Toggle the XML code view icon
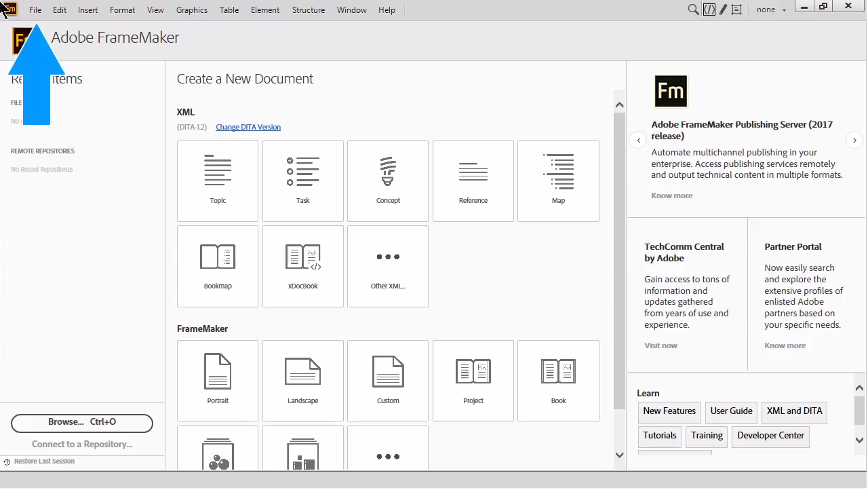This screenshot has width=868, height=490. [x=709, y=10]
